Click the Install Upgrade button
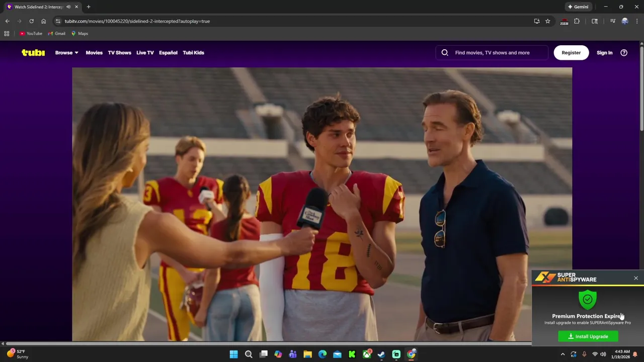The height and width of the screenshot is (362, 644). point(588,336)
